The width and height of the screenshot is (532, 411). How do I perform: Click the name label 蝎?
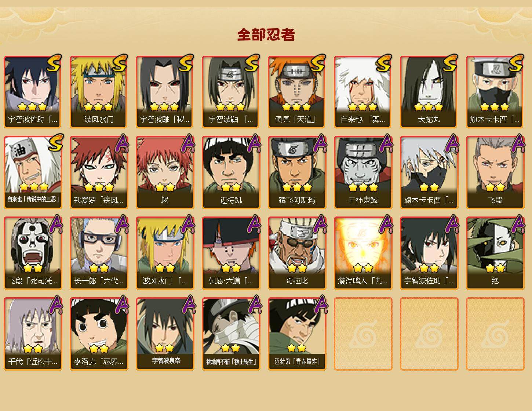pyautogui.click(x=165, y=200)
